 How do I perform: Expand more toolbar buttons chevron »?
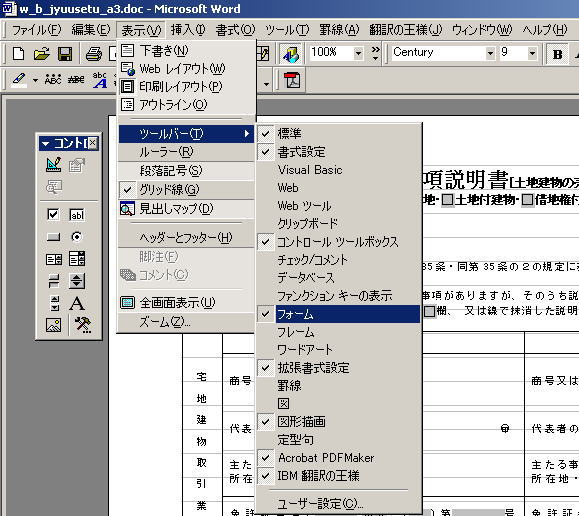pyautogui.click(x=375, y=54)
